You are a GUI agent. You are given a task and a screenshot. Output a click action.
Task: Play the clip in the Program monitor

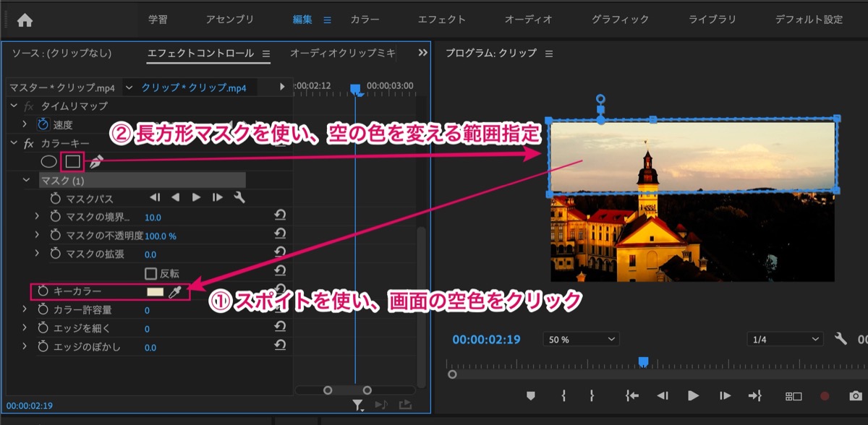(x=693, y=395)
